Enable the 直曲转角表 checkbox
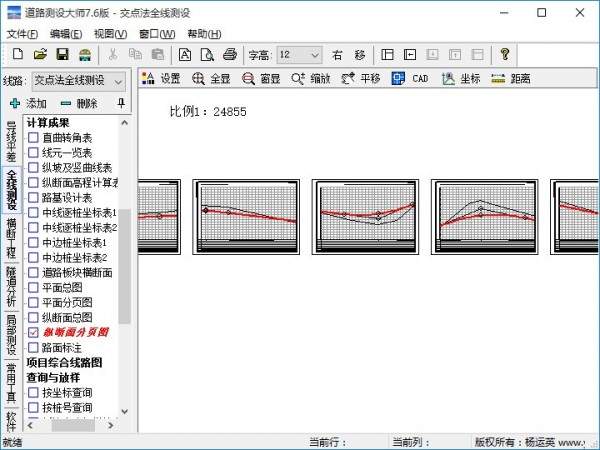The image size is (600, 450). pyautogui.click(x=34, y=138)
